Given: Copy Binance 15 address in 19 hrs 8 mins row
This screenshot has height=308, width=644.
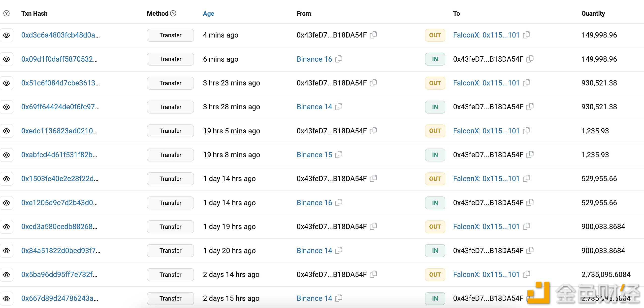Looking at the screenshot, I should coord(339,154).
